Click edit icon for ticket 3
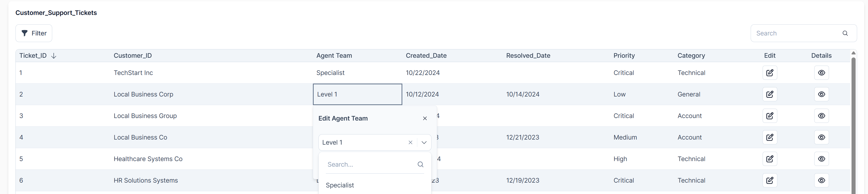Image resolution: width=868 pixels, height=194 pixels. click(770, 116)
